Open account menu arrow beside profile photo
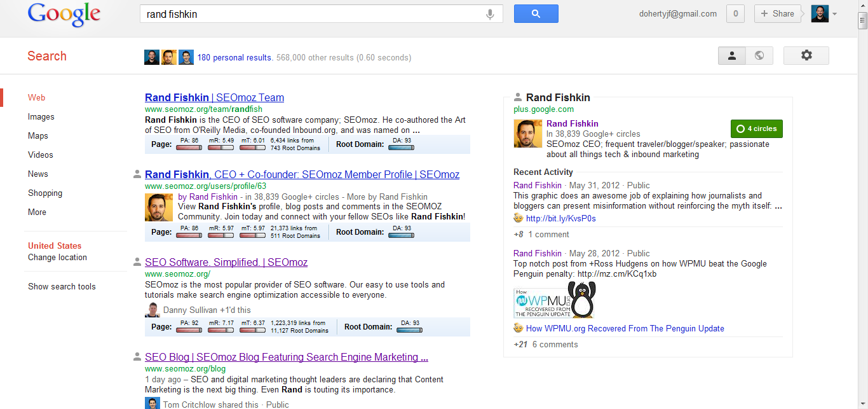 (834, 14)
